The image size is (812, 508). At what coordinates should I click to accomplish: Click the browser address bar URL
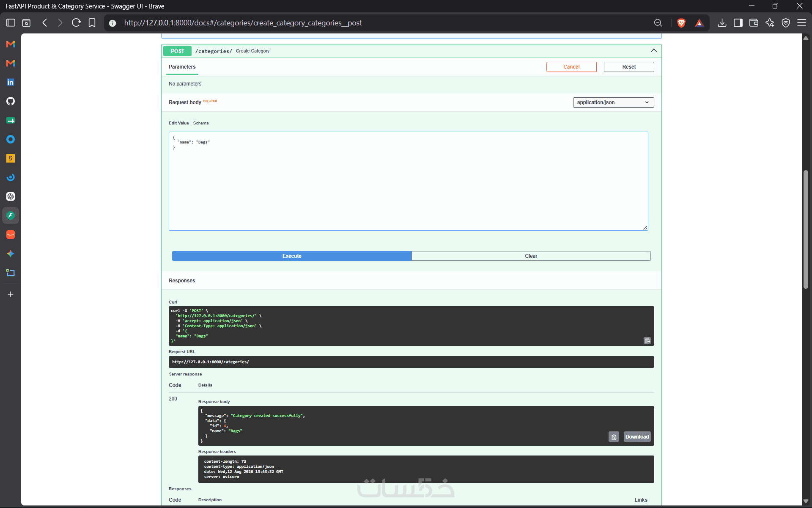coord(243,23)
